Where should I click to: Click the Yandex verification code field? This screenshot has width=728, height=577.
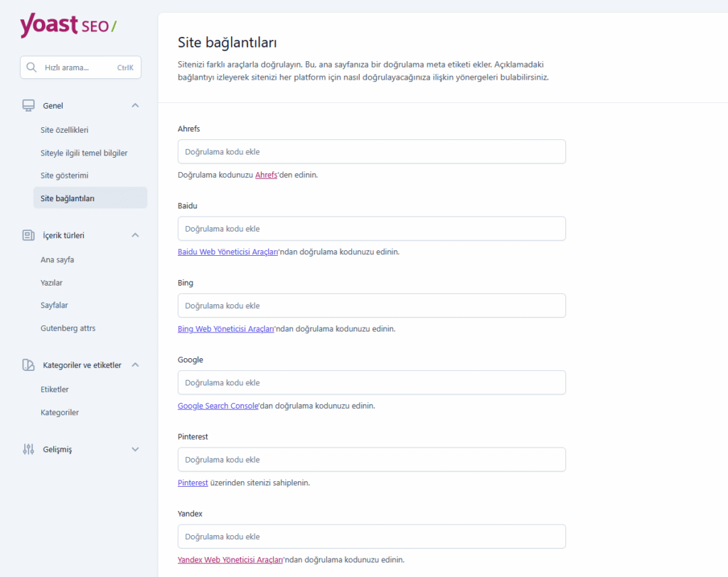click(x=371, y=536)
